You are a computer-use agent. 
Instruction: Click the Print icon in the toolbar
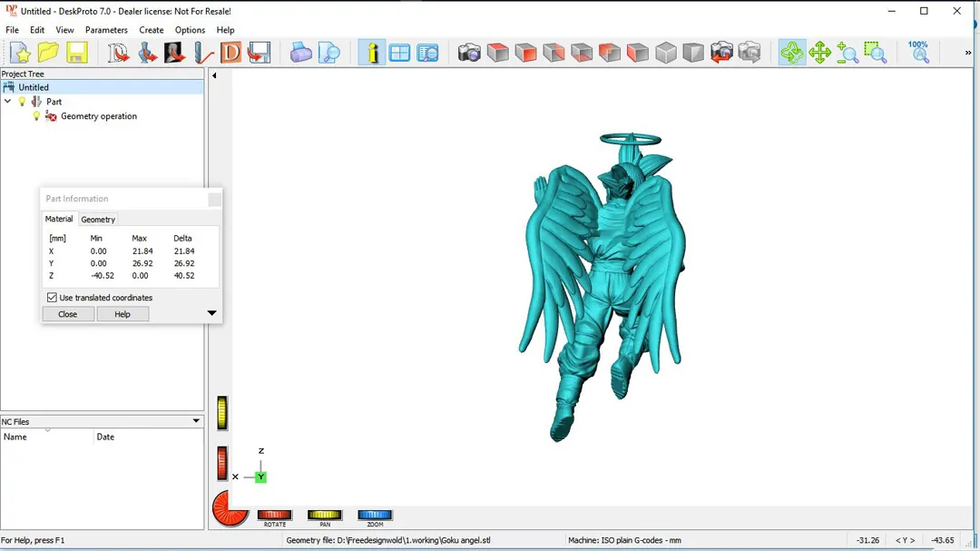(300, 54)
